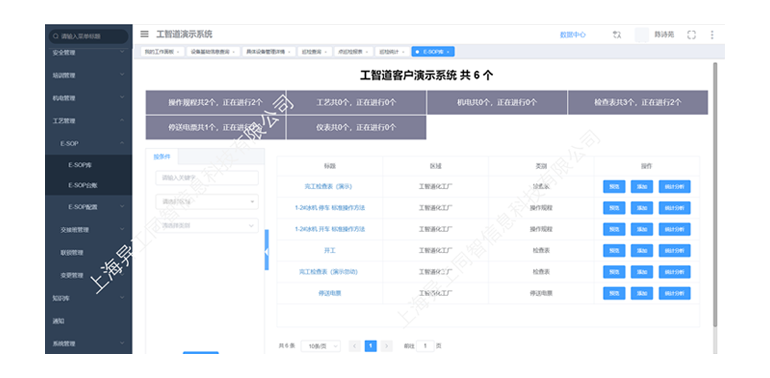The height and width of the screenshot is (378, 770).
Task: Click the blue panel collapse handle arrow
Action: click(267, 250)
